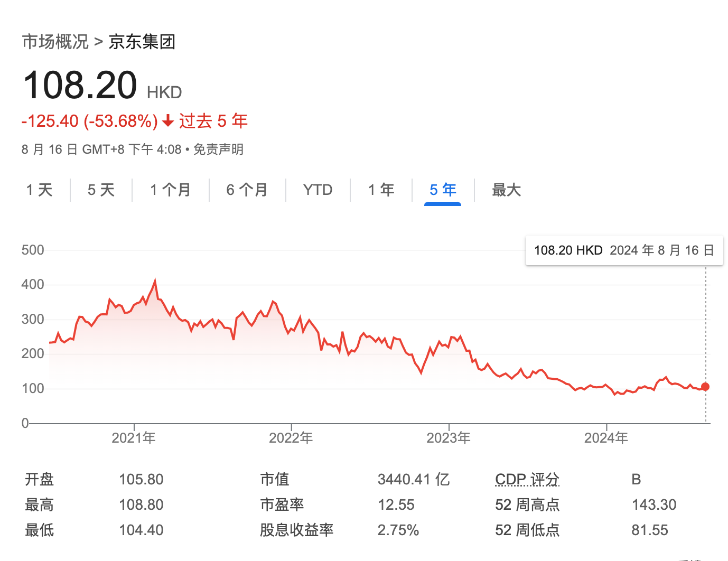Viewport: 728px width, 561px height.
Task: Click the 京东集团 breadcrumb title
Action: click(x=142, y=42)
